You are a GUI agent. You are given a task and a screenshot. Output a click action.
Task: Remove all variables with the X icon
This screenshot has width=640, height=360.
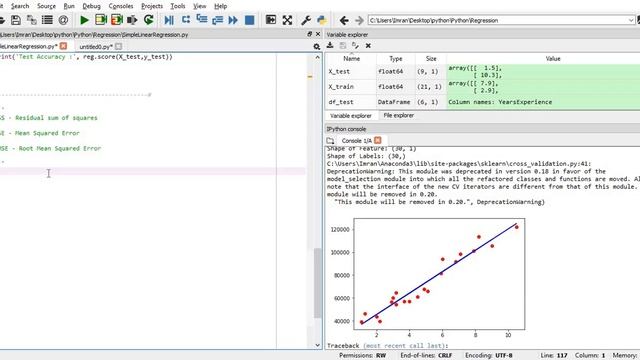click(x=368, y=46)
